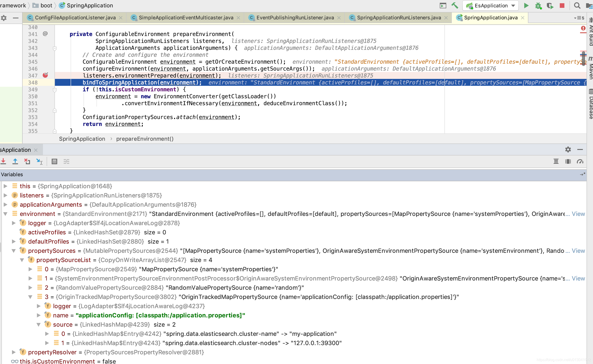Collapse the propertySourceList node
This screenshot has height=364, width=593.
pyautogui.click(x=22, y=260)
